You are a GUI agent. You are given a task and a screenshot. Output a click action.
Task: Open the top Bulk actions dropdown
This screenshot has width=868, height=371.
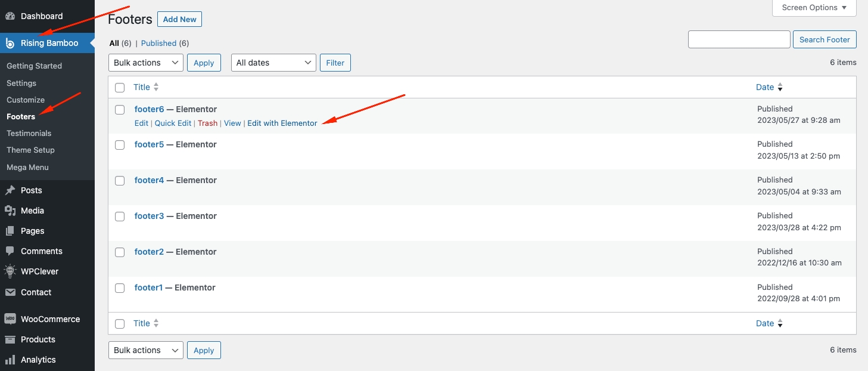point(145,63)
